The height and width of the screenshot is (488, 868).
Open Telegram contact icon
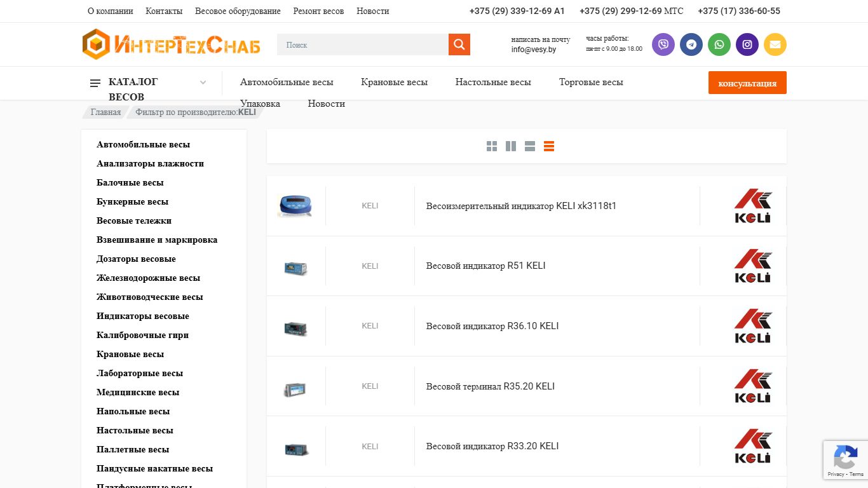[691, 44]
